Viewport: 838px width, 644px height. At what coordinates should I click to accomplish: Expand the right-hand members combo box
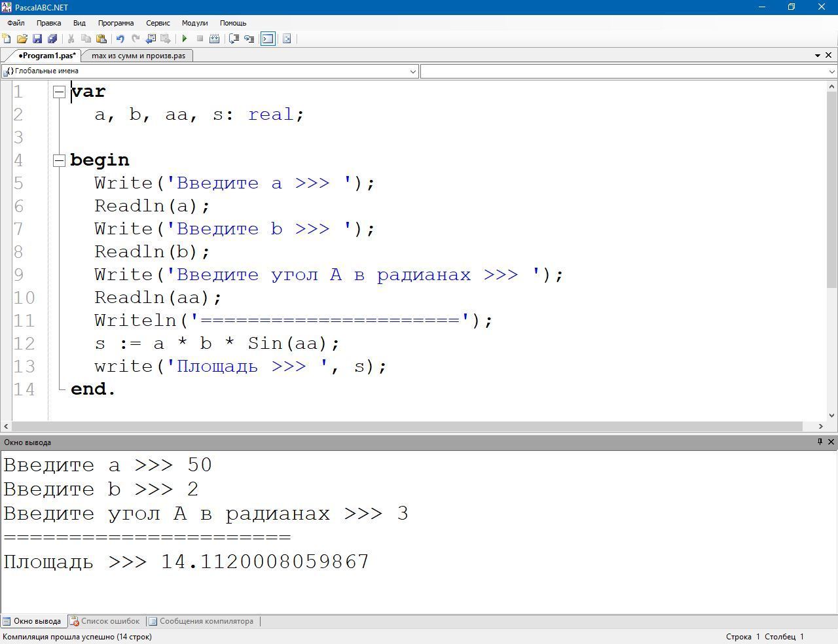coord(832,71)
